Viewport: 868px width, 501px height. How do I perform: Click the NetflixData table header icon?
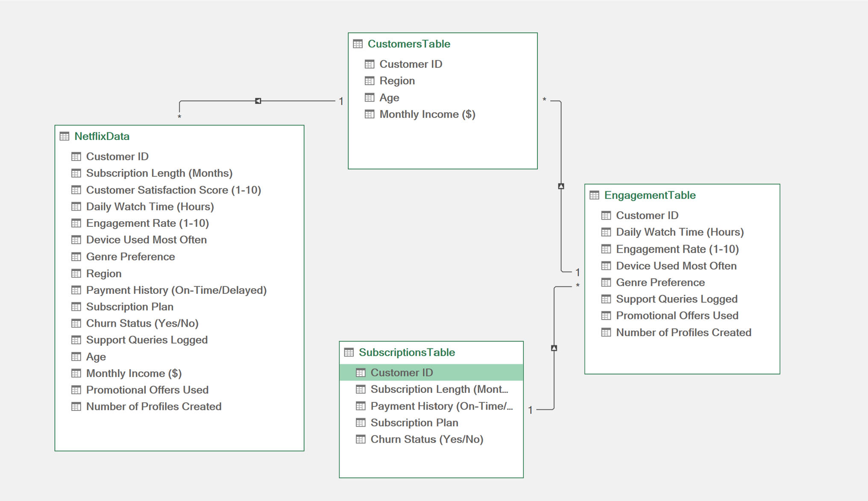point(65,136)
